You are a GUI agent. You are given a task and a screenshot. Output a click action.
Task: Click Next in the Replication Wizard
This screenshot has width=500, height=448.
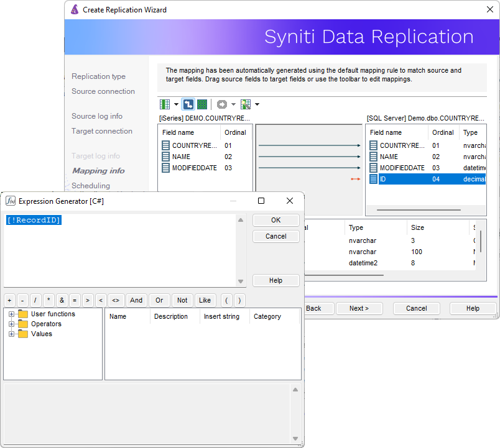point(359,308)
